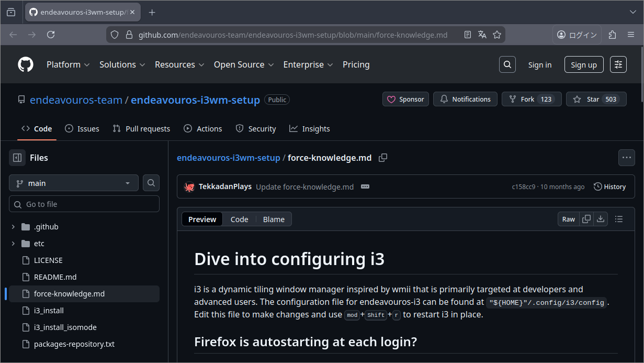This screenshot has height=363, width=644.
Task: Expand the Platform navigation menu
Action: click(x=68, y=64)
